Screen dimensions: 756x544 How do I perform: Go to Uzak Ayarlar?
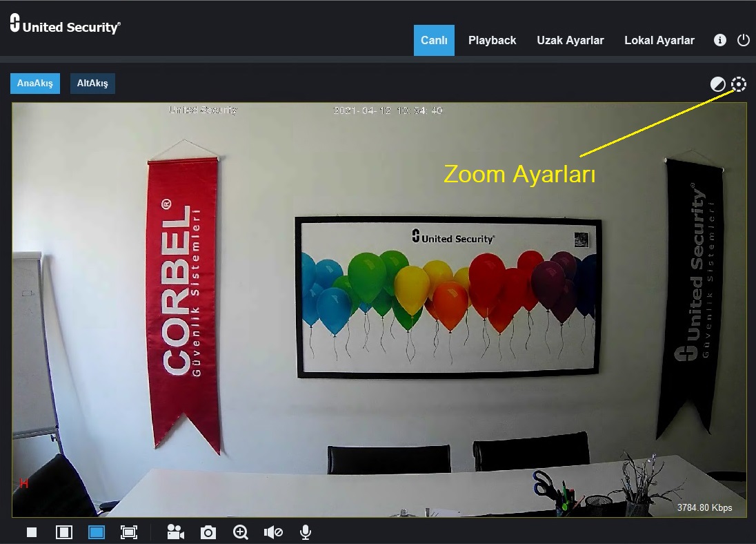(x=570, y=40)
